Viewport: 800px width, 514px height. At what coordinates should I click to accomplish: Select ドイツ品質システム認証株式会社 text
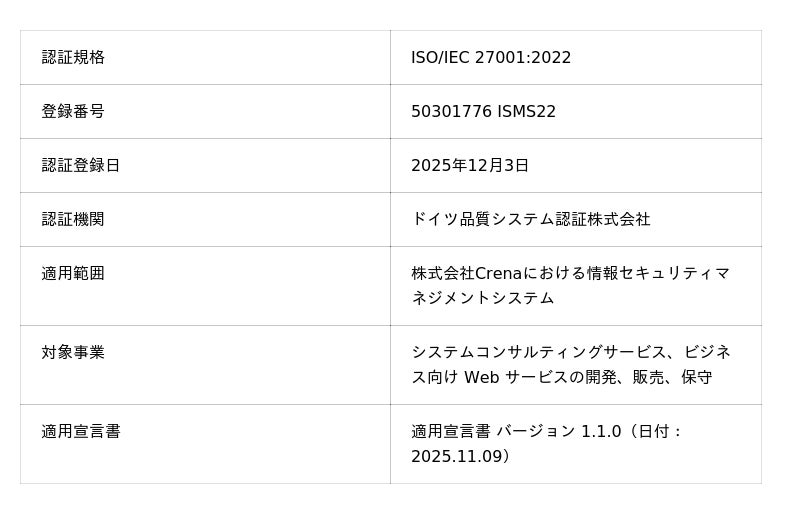(x=530, y=219)
